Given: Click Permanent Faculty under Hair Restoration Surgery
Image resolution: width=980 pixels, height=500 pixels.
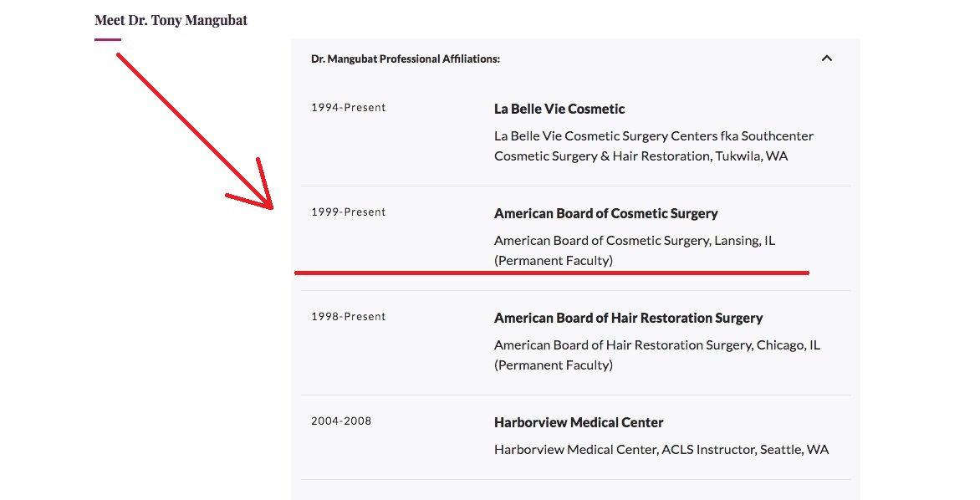Looking at the screenshot, I should pos(553,365).
